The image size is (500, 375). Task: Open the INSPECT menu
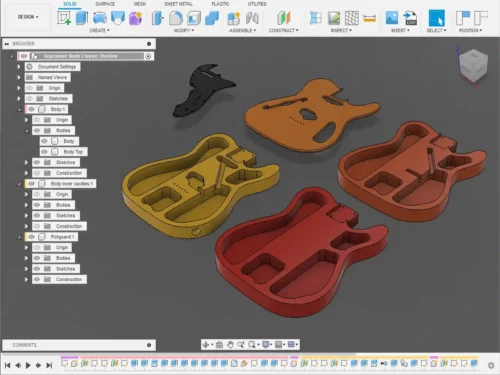[341, 30]
